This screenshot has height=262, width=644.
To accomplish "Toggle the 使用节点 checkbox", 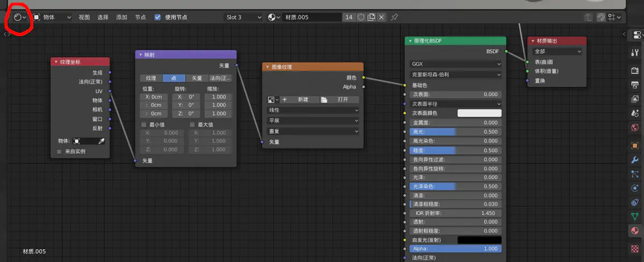I will (x=157, y=17).
